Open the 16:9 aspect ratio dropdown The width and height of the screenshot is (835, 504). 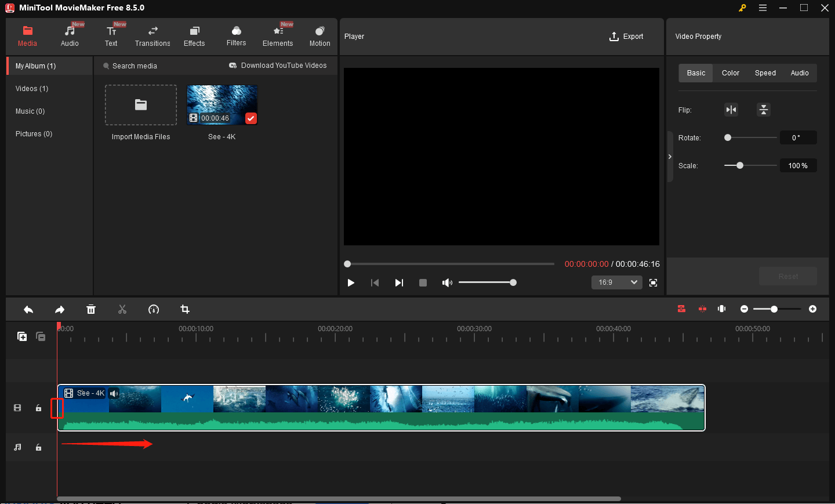617,282
